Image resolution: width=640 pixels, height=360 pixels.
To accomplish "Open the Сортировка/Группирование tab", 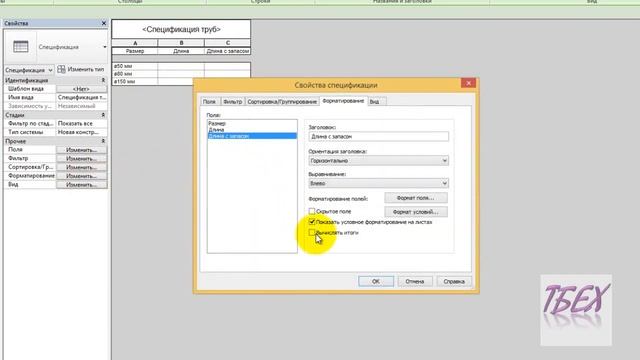I will [282, 102].
